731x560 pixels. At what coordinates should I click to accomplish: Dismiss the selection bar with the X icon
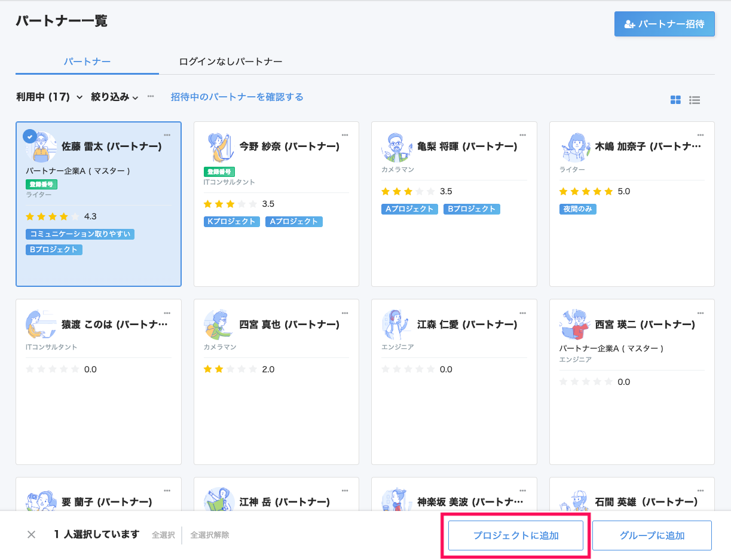coord(32,535)
